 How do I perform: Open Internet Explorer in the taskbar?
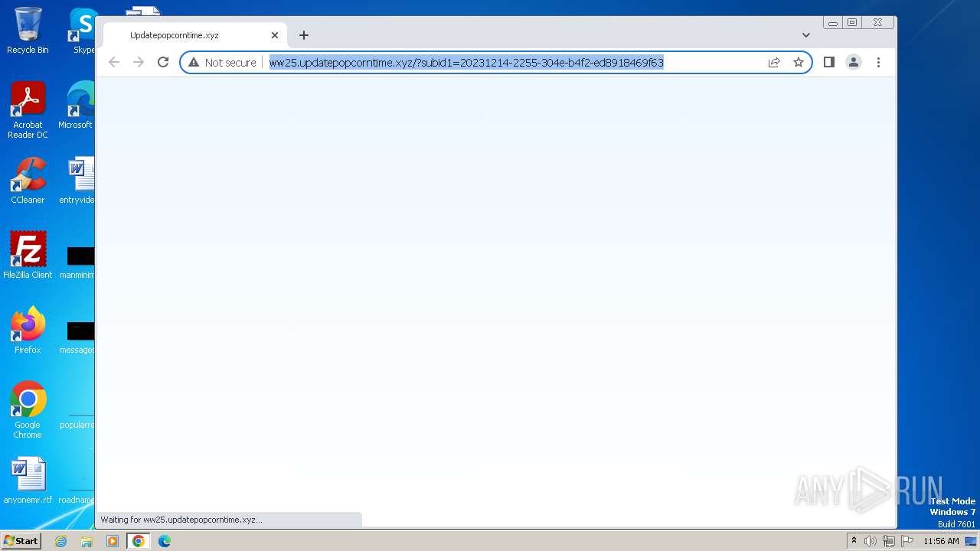[61, 541]
